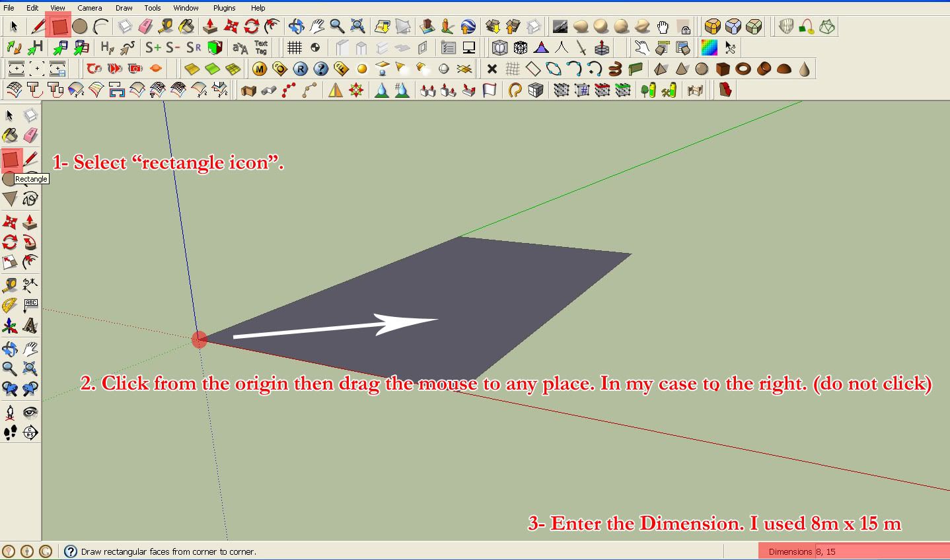Click the Text Tag icon
The width and height of the screenshot is (950, 560).
[x=261, y=48]
